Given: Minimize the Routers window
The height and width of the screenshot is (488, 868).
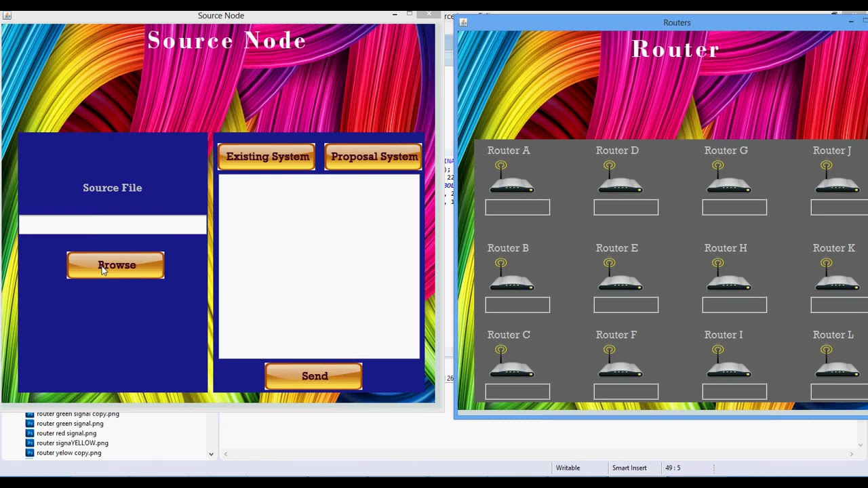Looking at the screenshot, I should pyautogui.click(x=851, y=22).
